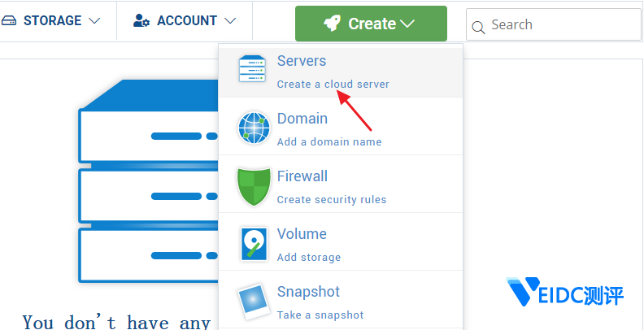This screenshot has height=330, width=644.
Task: Click 'Create a cloud server' text
Action: [333, 85]
